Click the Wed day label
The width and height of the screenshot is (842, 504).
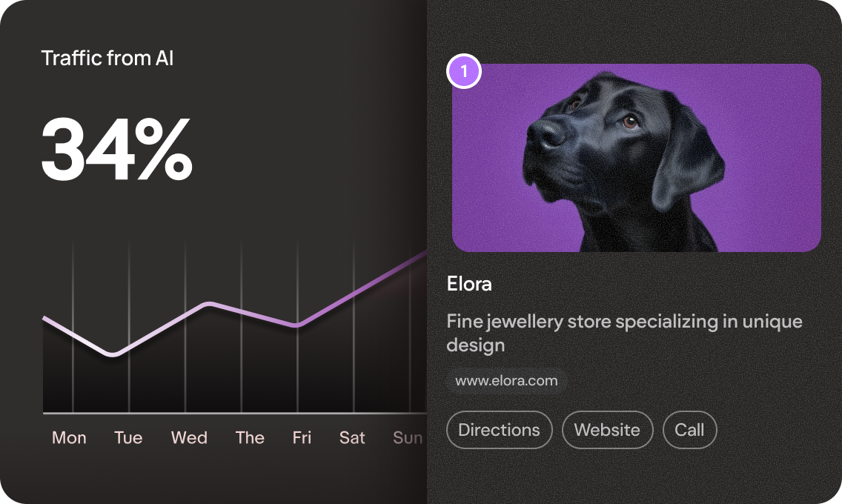189,438
